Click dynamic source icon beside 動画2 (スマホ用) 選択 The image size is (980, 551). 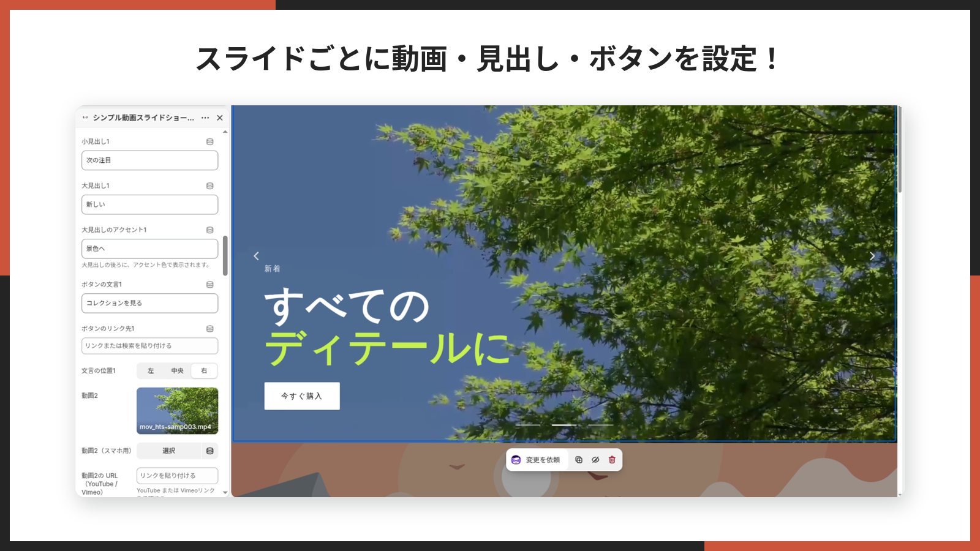(210, 451)
